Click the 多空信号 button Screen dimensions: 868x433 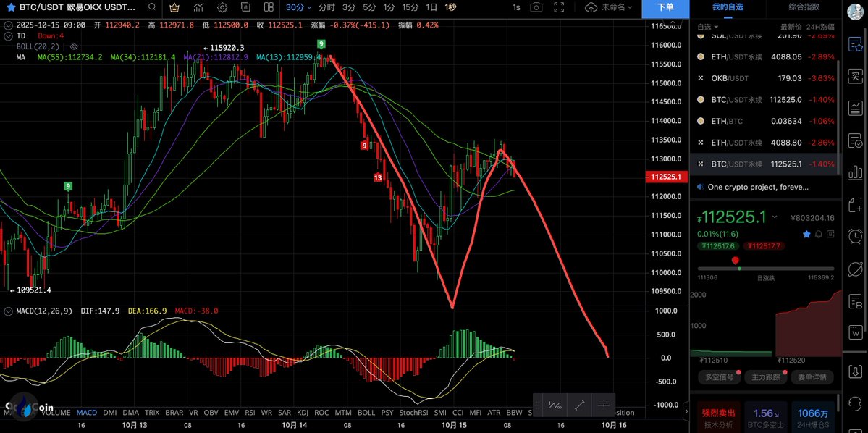tap(720, 377)
